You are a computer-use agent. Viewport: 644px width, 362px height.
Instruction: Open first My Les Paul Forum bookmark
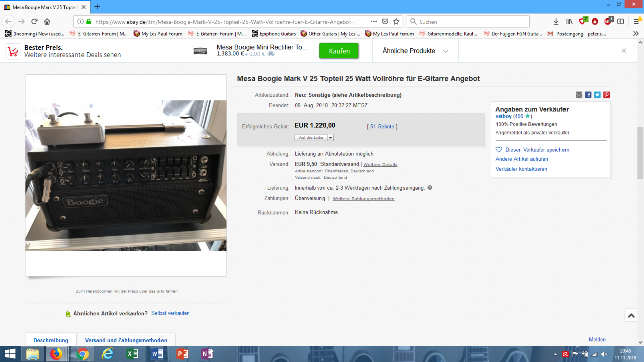pyautogui.click(x=158, y=34)
